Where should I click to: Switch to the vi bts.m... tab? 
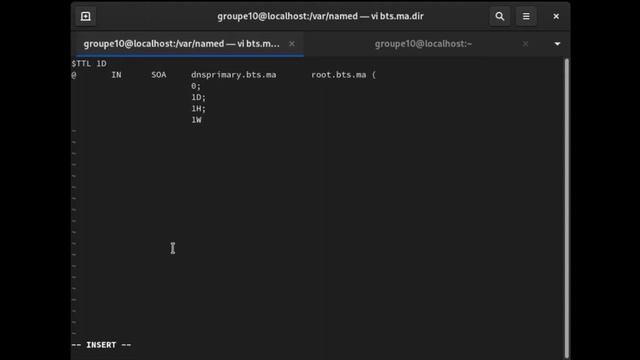(182, 44)
